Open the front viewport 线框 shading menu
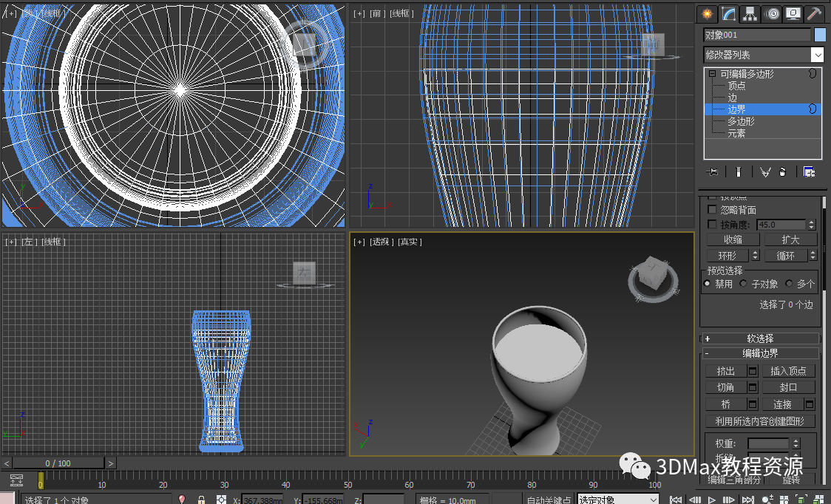This screenshot has height=504, width=831. pyautogui.click(x=401, y=13)
